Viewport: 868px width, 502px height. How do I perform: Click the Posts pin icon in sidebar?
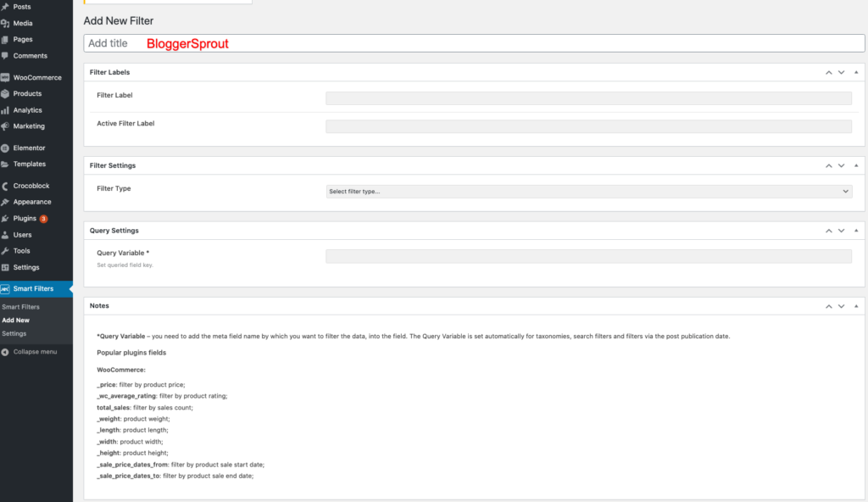tap(5, 7)
